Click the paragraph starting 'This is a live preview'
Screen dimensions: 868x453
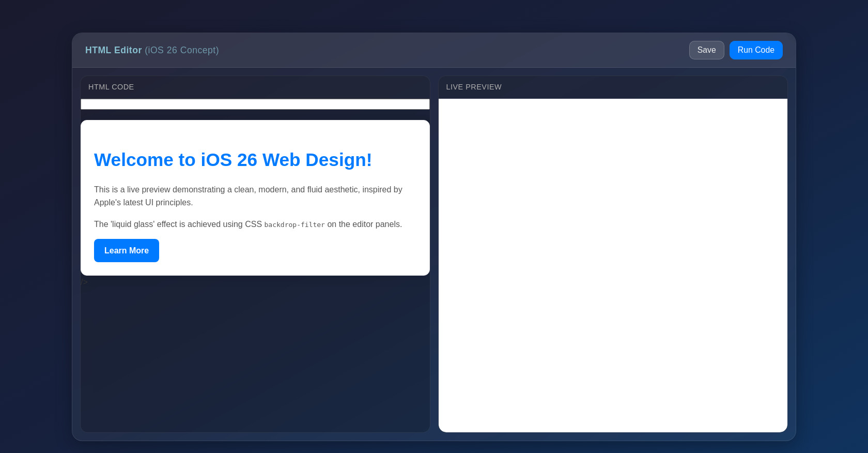pyautogui.click(x=248, y=195)
